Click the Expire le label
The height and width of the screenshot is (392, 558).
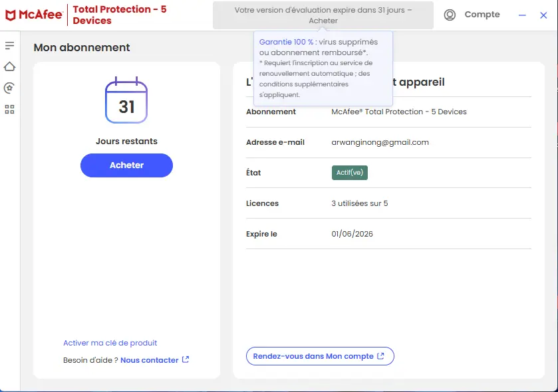tap(261, 234)
